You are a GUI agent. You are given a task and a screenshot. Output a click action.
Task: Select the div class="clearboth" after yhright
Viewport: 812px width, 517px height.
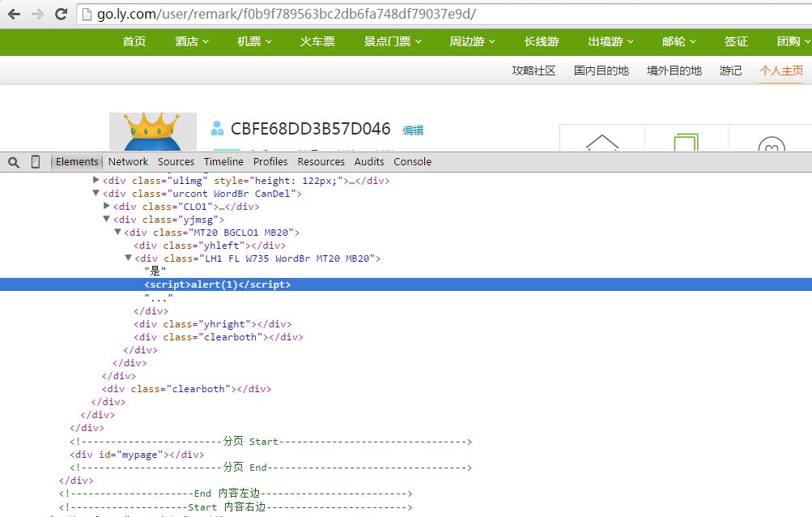[x=219, y=337]
